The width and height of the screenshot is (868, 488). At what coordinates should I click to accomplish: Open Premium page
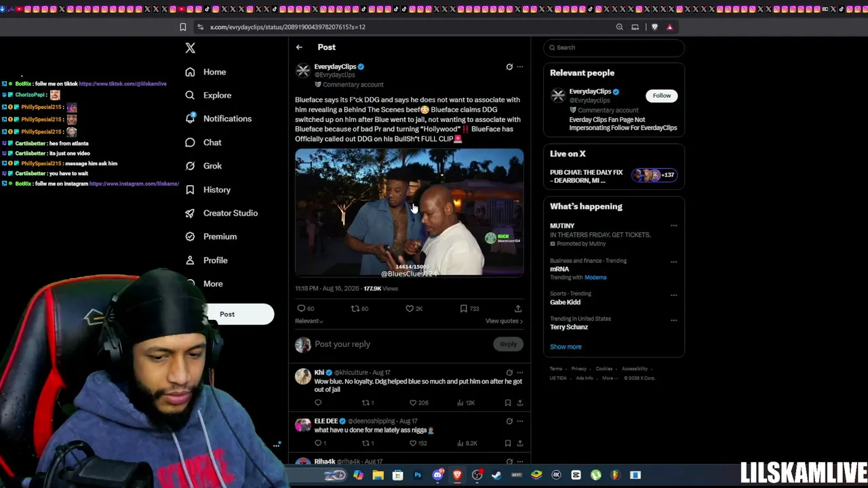point(211,237)
